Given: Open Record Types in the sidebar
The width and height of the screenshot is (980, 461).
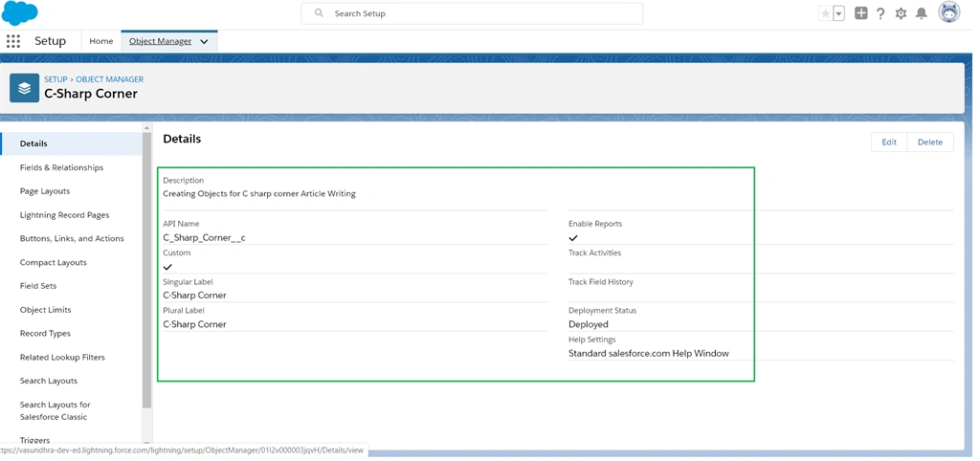Looking at the screenshot, I should click(45, 334).
